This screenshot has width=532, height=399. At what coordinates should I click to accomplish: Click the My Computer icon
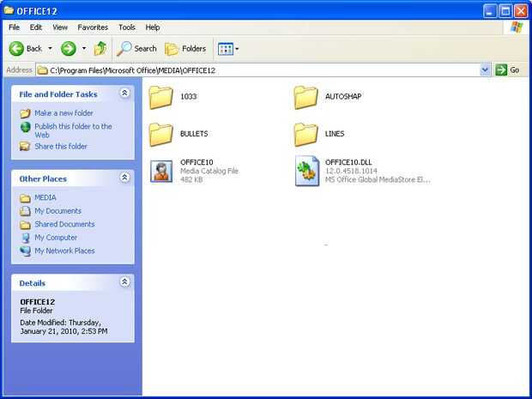click(26, 238)
